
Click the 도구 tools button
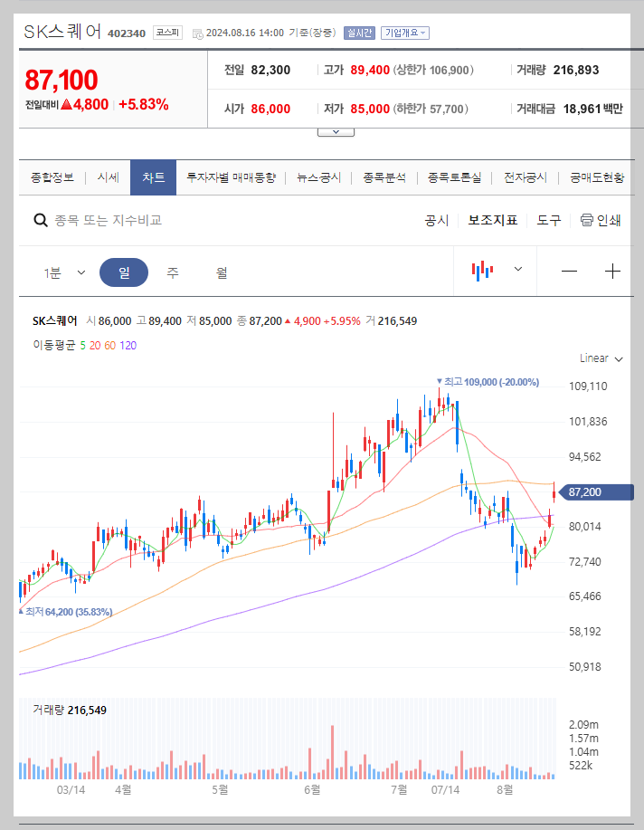(x=546, y=220)
